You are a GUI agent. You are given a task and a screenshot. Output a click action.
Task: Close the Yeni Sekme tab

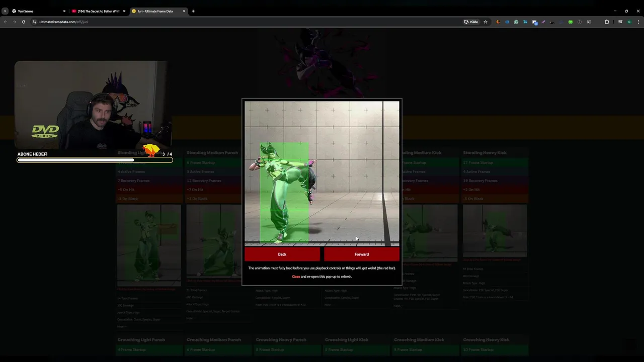pos(64,11)
